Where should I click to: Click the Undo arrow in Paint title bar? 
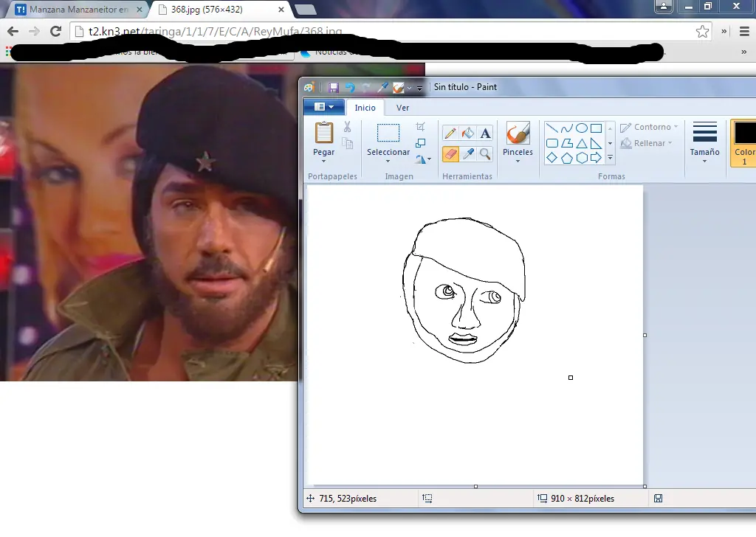tap(350, 88)
